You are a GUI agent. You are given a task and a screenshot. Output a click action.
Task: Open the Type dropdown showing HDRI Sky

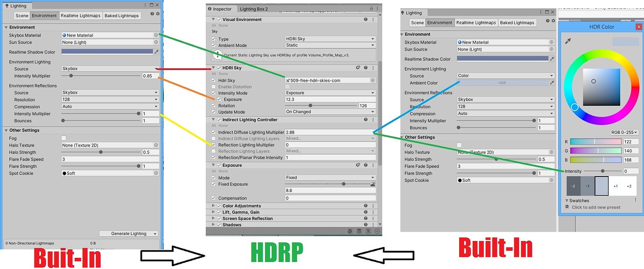pyautogui.click(x=330, y=39)
